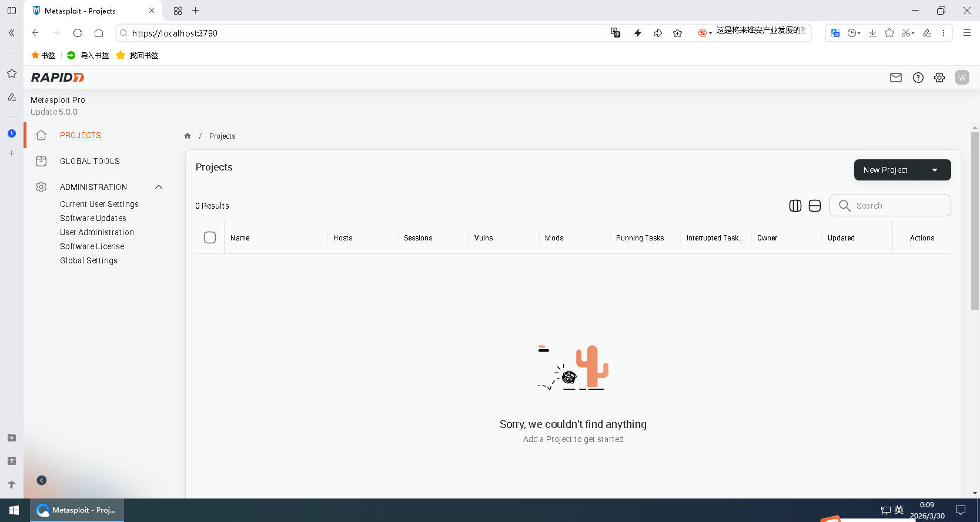Open browser history dropdown in toolbar
The width and height of the screenshot is (980, 522).
click(x=854, y=33)
